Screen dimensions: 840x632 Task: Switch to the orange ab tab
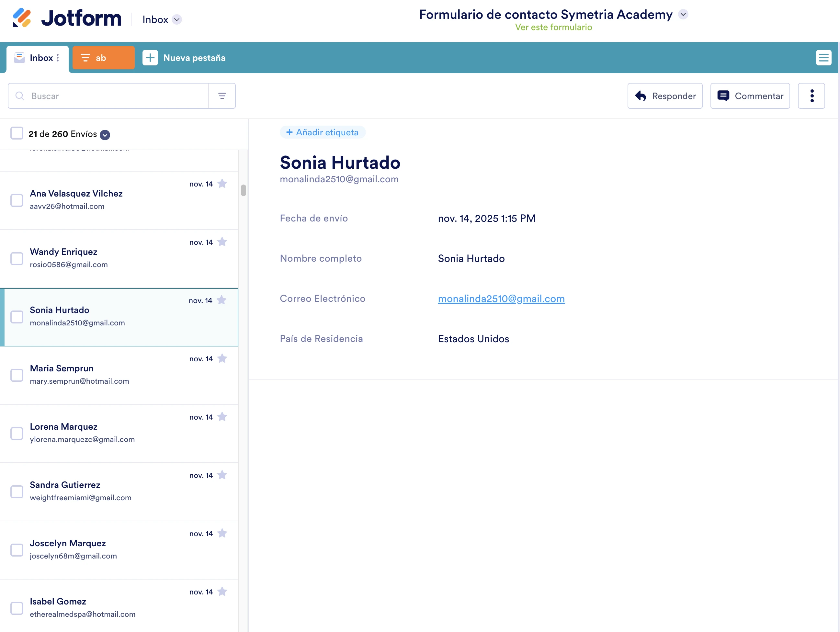point(103,57)
